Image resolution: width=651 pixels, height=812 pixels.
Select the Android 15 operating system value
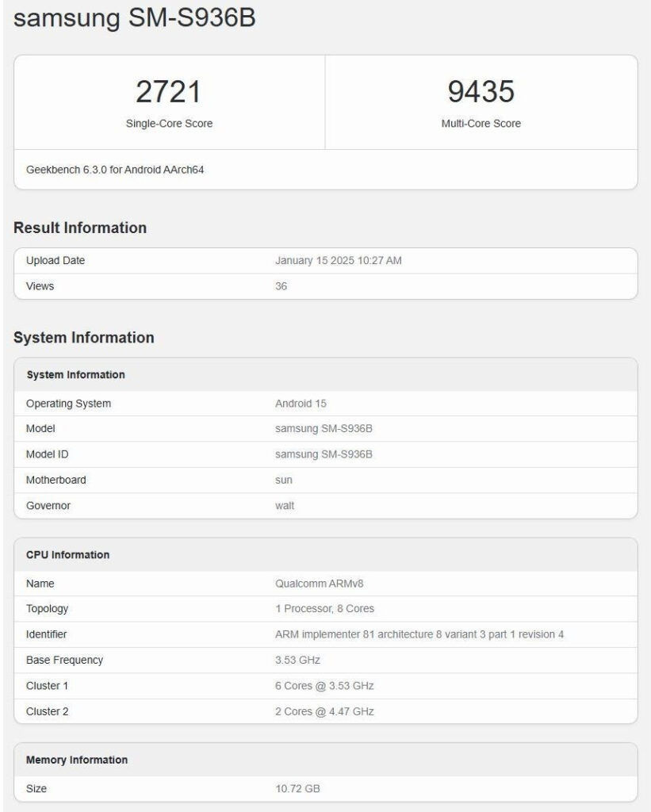(x=301, y=404)
